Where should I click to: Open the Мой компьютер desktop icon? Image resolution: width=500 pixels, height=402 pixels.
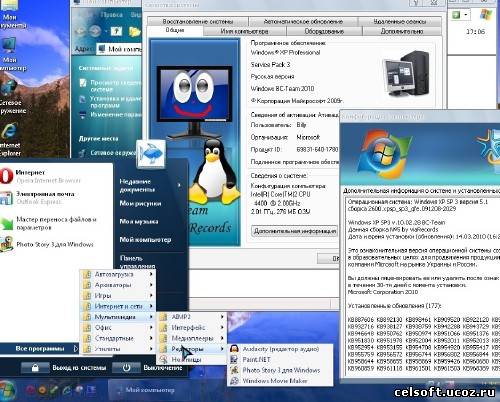click(x=10, y=54)
